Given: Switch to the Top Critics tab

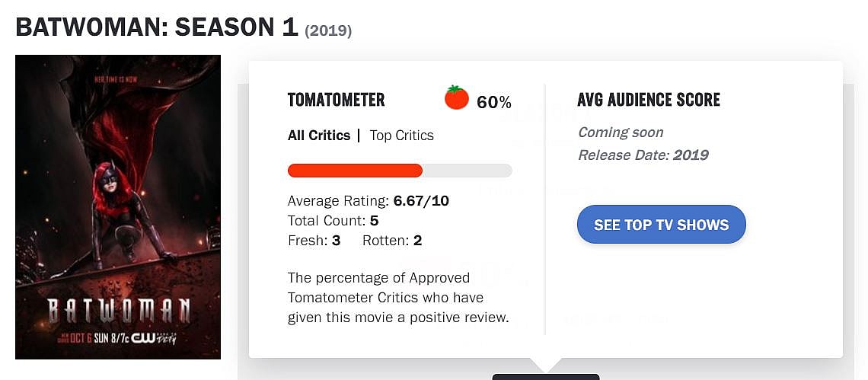Looking at the screenshot, I should pyautogui.click(x=401, y=136).
